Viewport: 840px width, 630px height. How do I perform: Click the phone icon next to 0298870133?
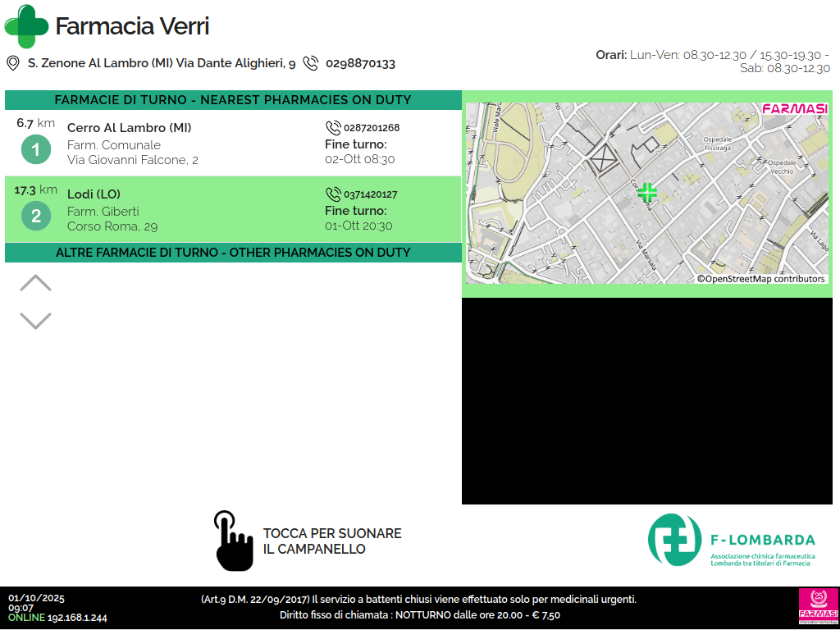(310, 63)
